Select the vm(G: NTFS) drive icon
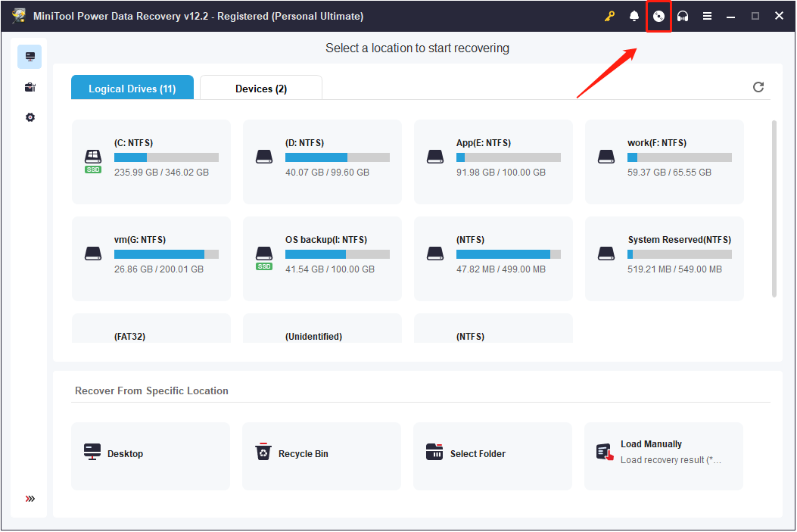Screen dimensions: 797x532 (93, 254)
